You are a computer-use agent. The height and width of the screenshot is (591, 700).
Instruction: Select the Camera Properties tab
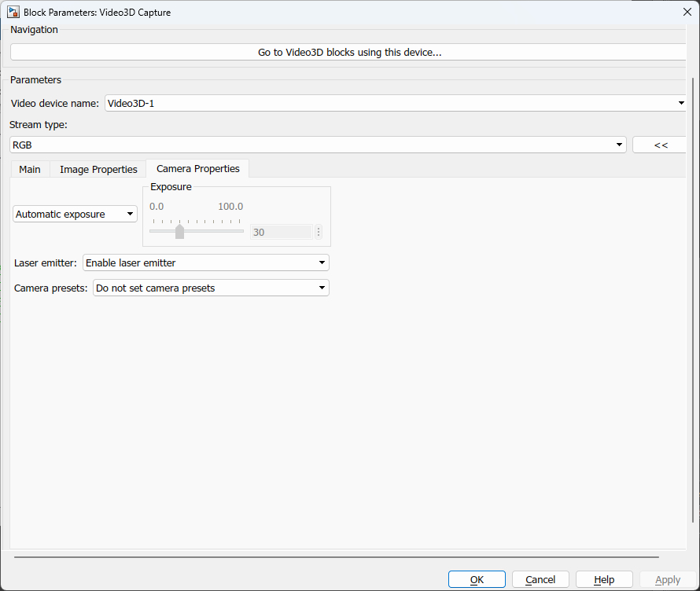pos(197,168)
